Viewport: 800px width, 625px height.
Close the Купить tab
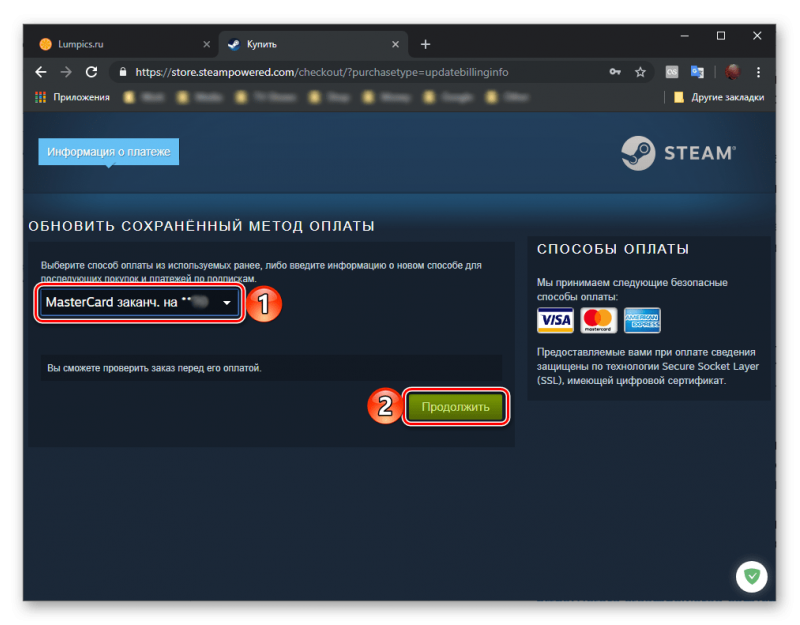(395, 44)
